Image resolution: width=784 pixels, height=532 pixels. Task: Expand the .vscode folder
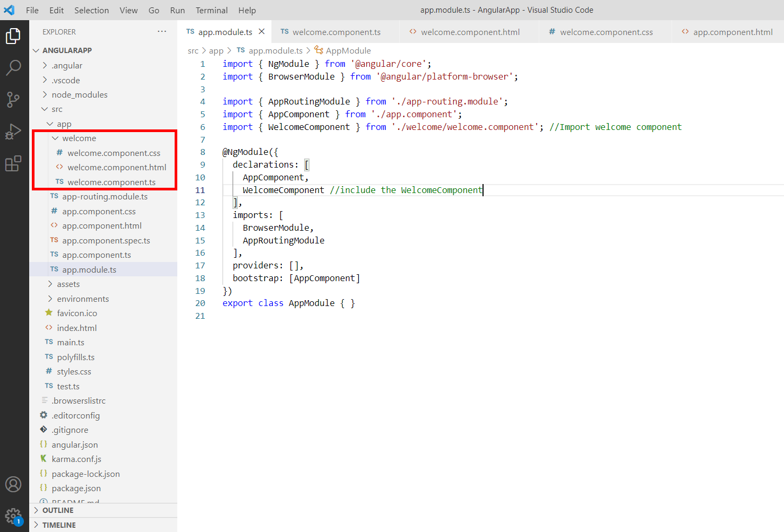pyautogui.click(x=45, y=80)
